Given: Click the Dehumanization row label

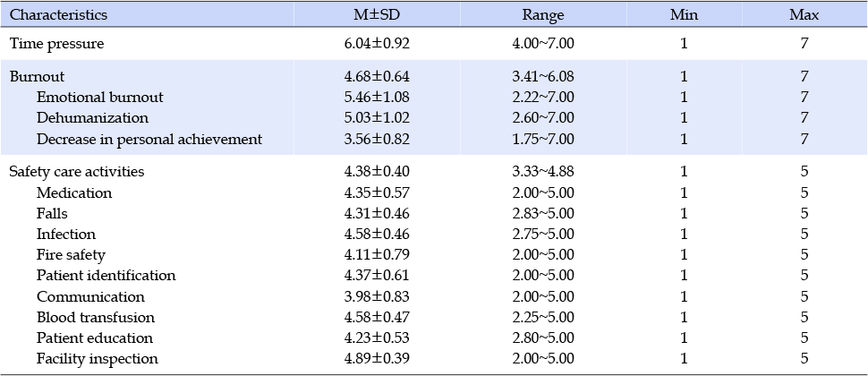Looking at the screenshot, I should point(92,118).
